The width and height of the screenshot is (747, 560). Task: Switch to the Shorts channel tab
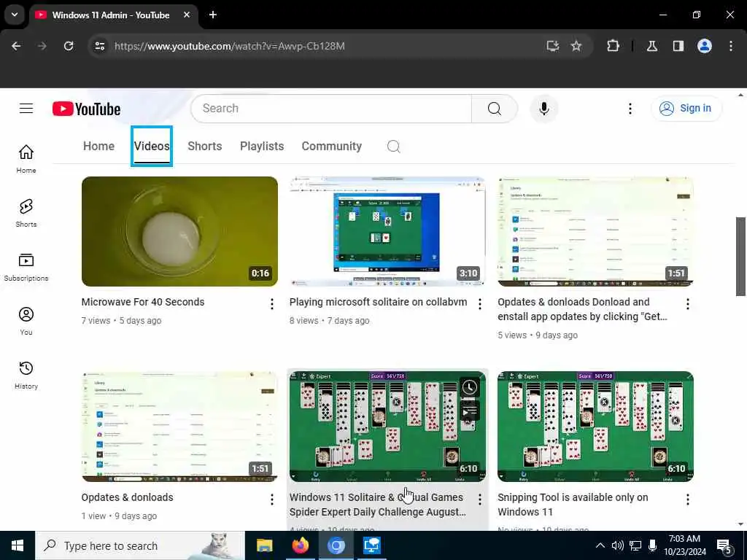[205, 146]
